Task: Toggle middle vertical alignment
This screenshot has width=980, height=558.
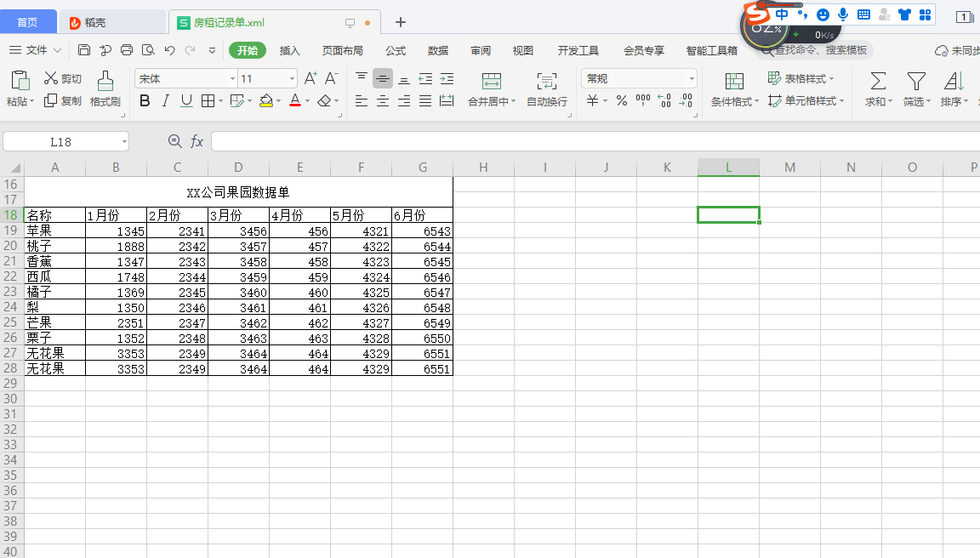Action: pyautogui.click(x=383, y=78)
